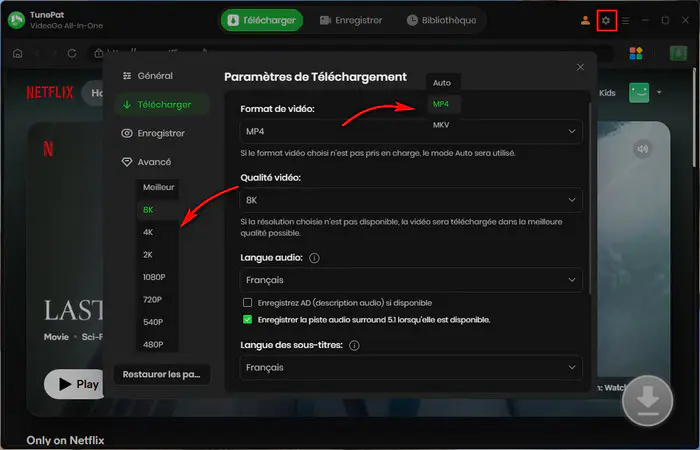
Task: Select 2K quality option
Action: click(157, 254)
